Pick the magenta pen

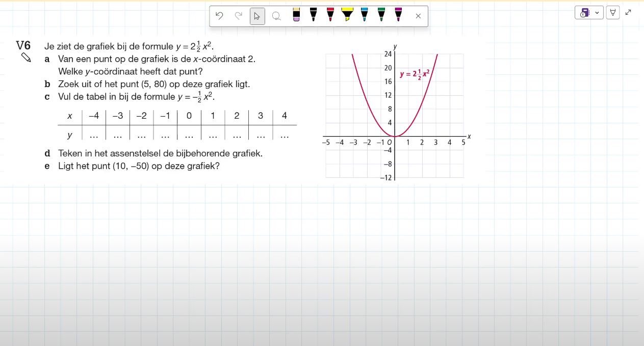pyautogui.click(x=398, y=15)
